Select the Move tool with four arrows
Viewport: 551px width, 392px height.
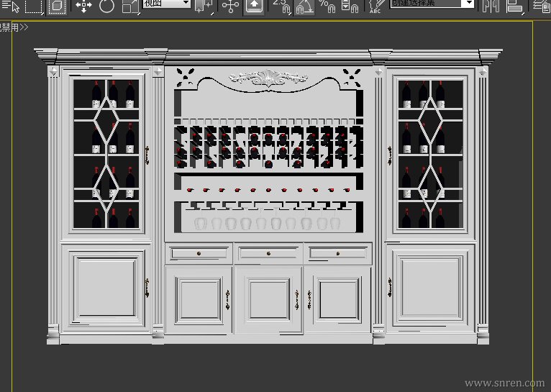point(83,6)
